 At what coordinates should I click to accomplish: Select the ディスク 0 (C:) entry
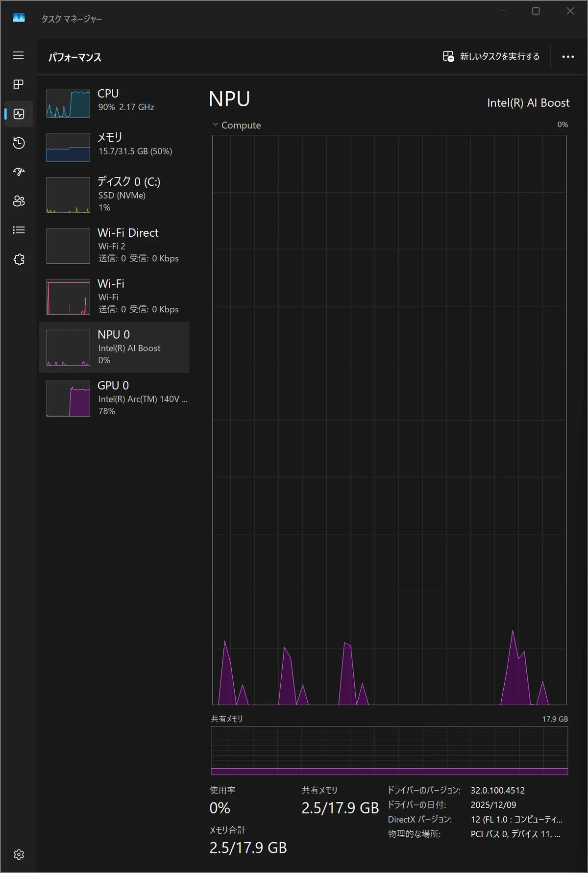[x=114, y=195]
